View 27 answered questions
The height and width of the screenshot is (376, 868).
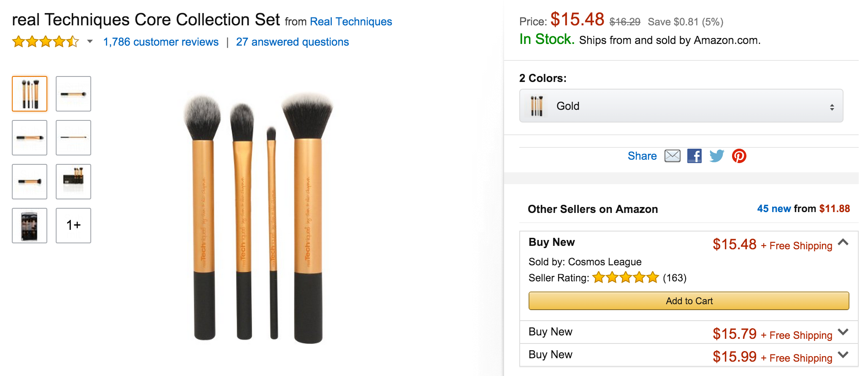tap(292, 42)
